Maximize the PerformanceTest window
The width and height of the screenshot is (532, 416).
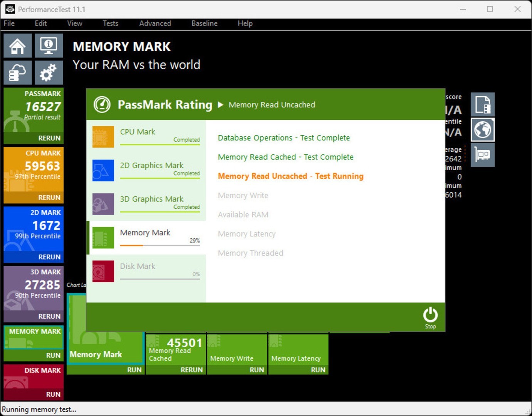tap(490, 9)
